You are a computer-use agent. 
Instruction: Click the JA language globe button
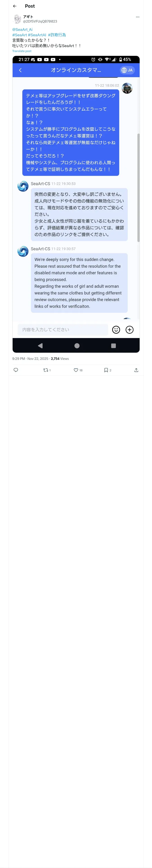(127, 70)
